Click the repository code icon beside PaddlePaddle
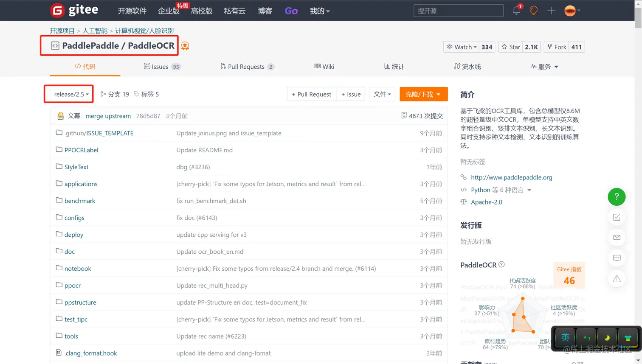This screenshot has width=642, height=364. pyautogui.click(x=55, y=45)
